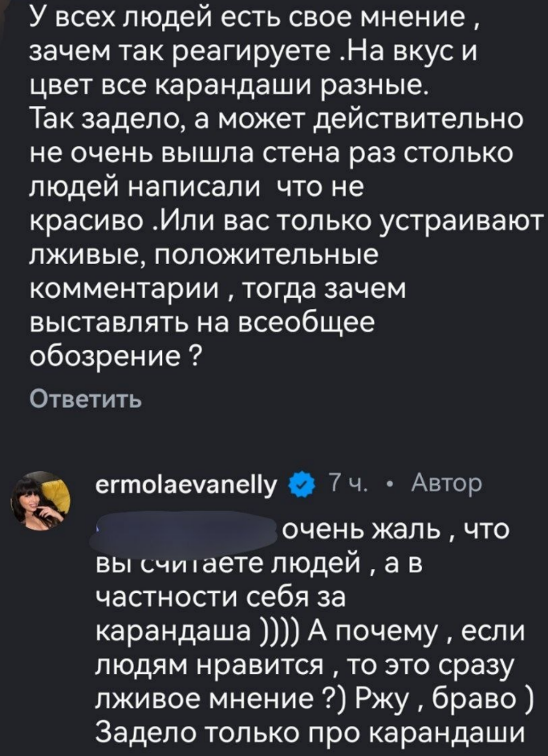Tap the text 'не очень вышла стена'
The height and width of the screenshot is (756, 548).
point(181,156)
